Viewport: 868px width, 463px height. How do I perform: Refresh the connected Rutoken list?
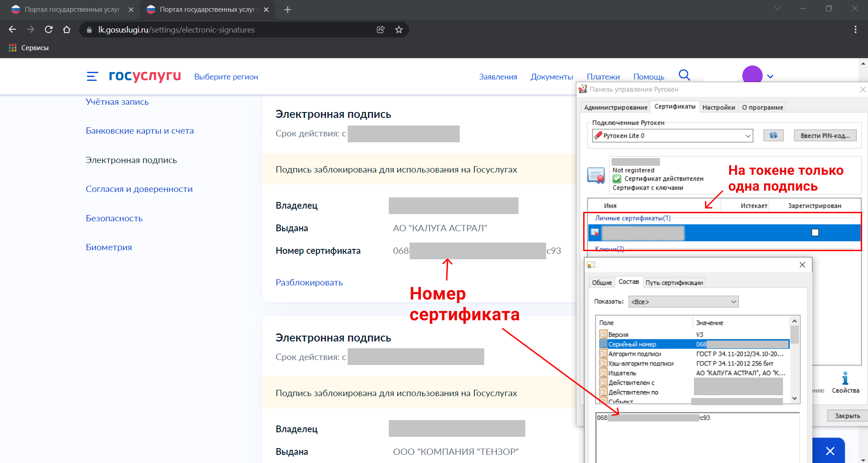774,136
